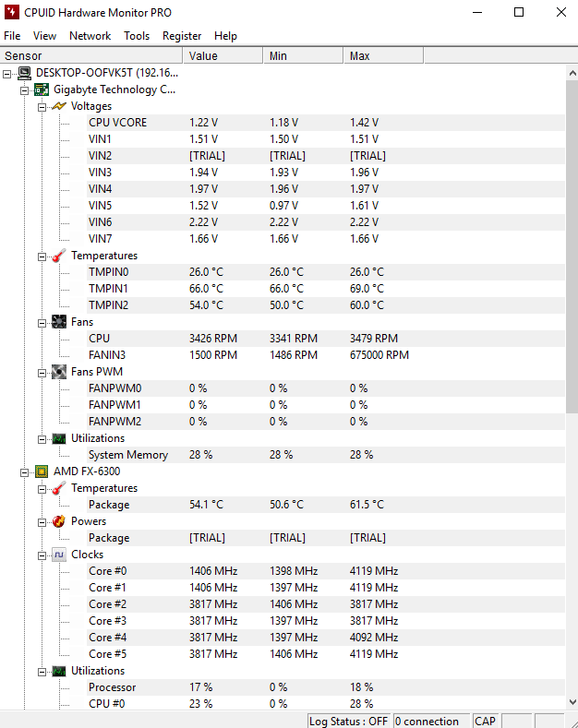Click the Clocks waveform icon
The height and width of the screenshot is (728, 578).
59,555
